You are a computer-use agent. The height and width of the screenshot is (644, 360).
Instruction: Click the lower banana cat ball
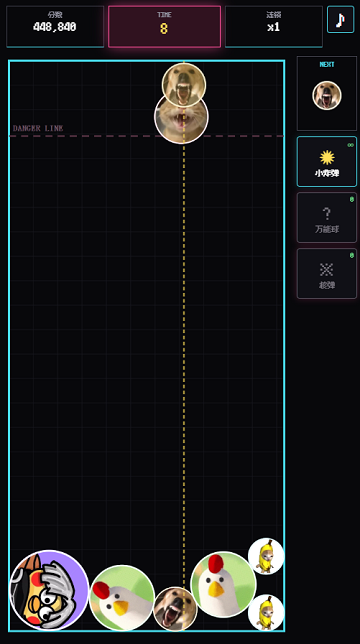pos(266,612)
